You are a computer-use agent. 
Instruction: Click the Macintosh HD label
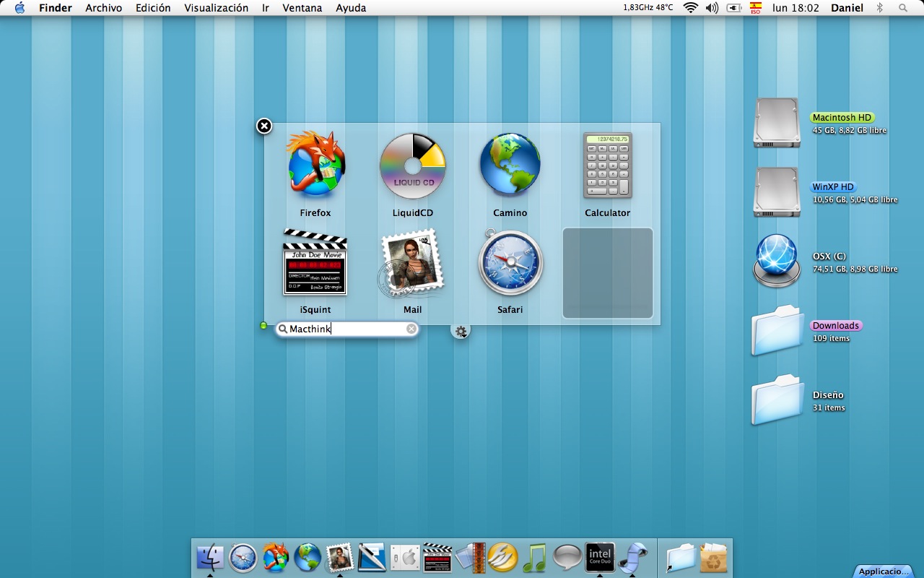[x=842, y=118]
